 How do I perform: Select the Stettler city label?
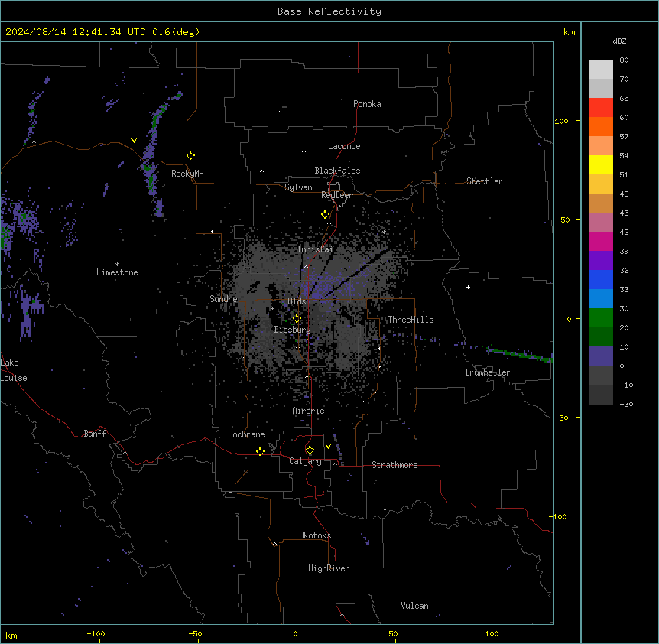(x=484, y=181)
